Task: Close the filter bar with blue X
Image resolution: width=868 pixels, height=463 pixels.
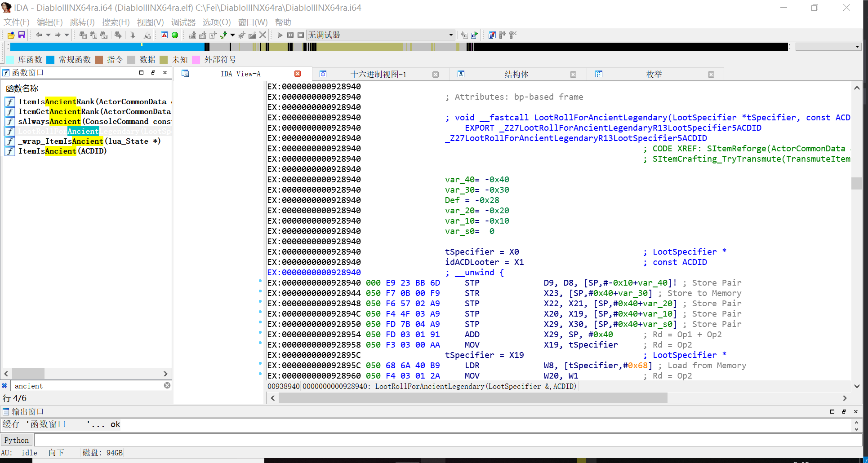Action: (x=4, y=385)
